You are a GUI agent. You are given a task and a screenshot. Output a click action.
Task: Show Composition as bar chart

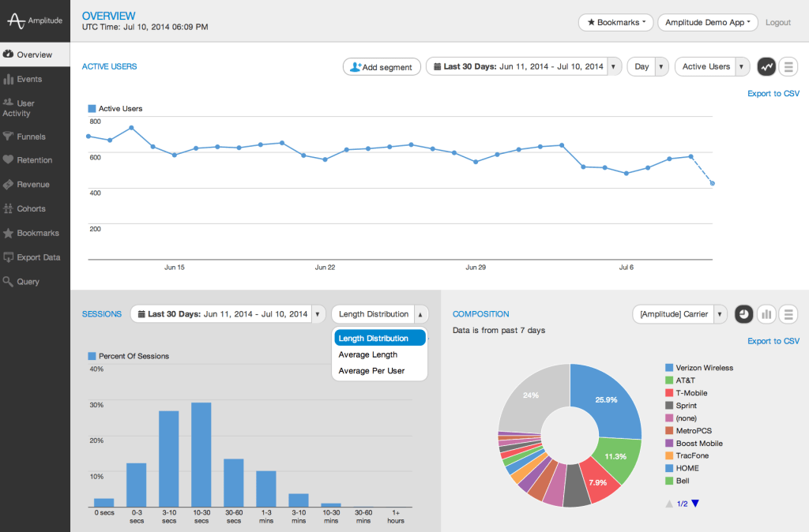tap(766, 314)
